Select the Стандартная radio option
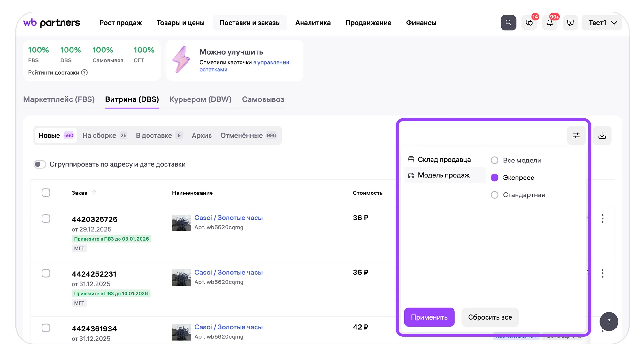The height and width of the screenshot is (356, 644). tap(494, 195)
